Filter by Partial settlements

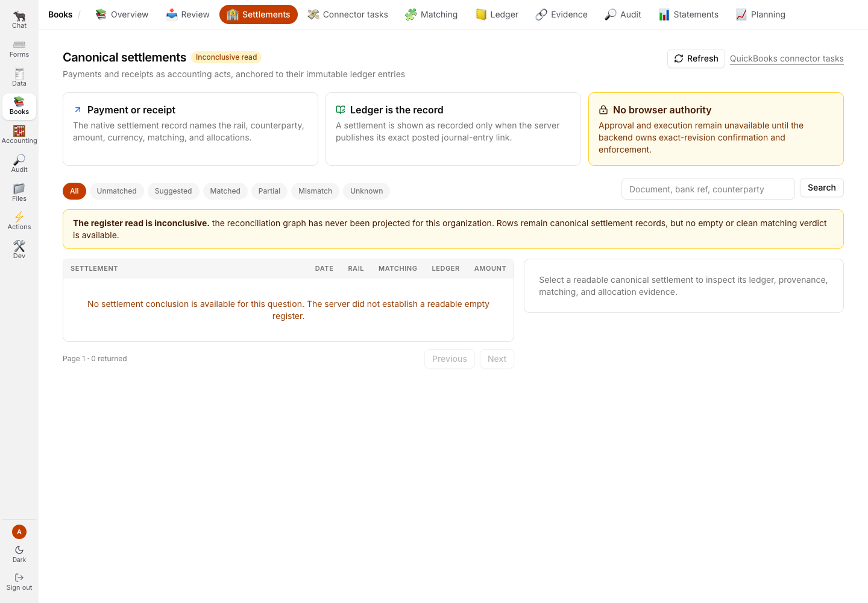(269, 191)
